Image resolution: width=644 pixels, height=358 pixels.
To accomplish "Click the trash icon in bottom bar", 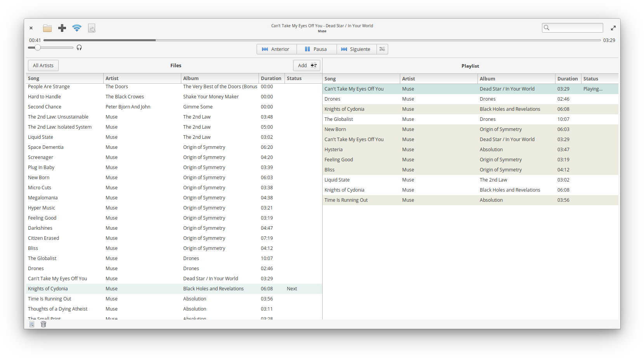I will tap(43, 324).
